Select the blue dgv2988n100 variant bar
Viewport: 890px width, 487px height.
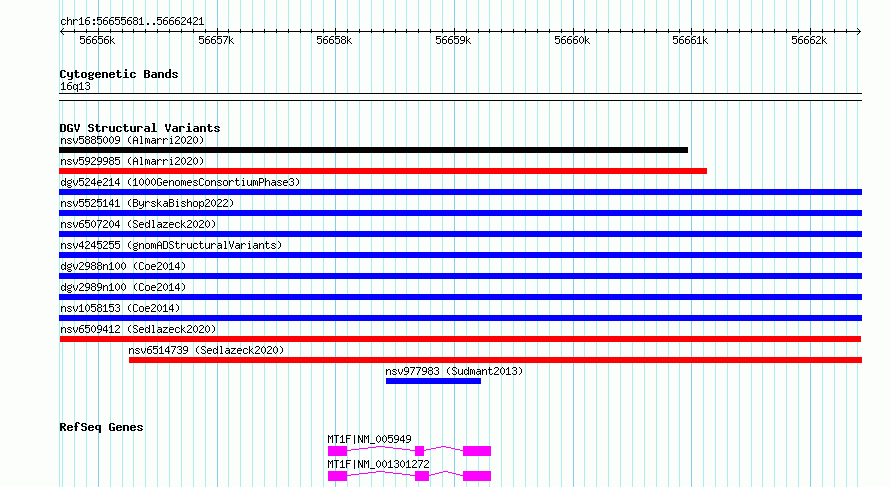(x=460, y=276)
